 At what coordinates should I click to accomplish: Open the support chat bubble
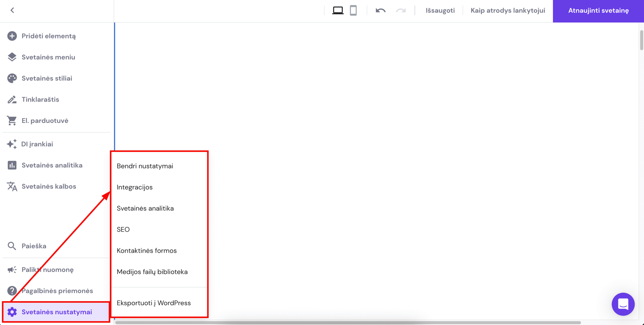click(x=623, y=304)
